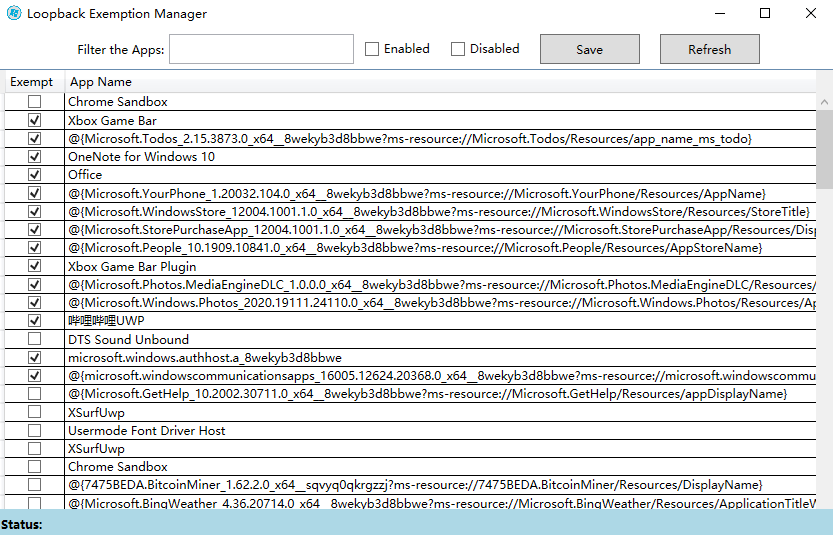Select the Usermode Font Driver Host name
This screenshot has width=833, height=535.
[x=147, y=431]
